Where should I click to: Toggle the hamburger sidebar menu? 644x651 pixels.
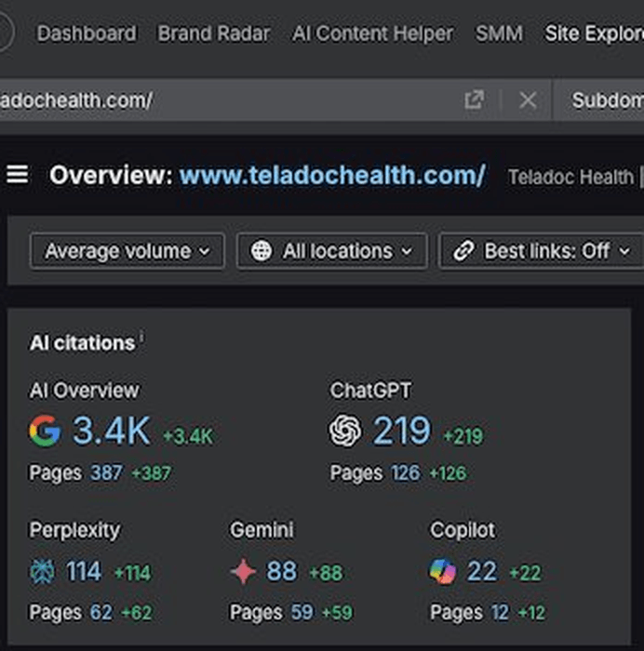coord(18,175)
